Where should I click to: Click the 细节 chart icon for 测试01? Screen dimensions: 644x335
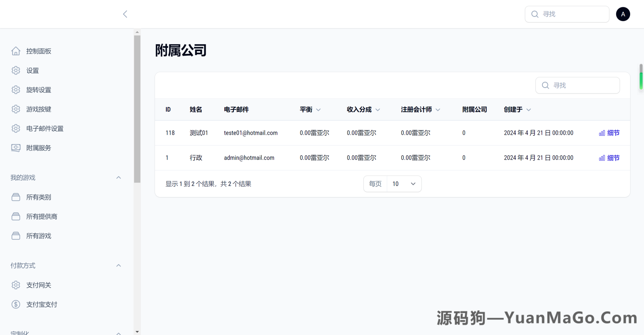[x=602, y=133]
